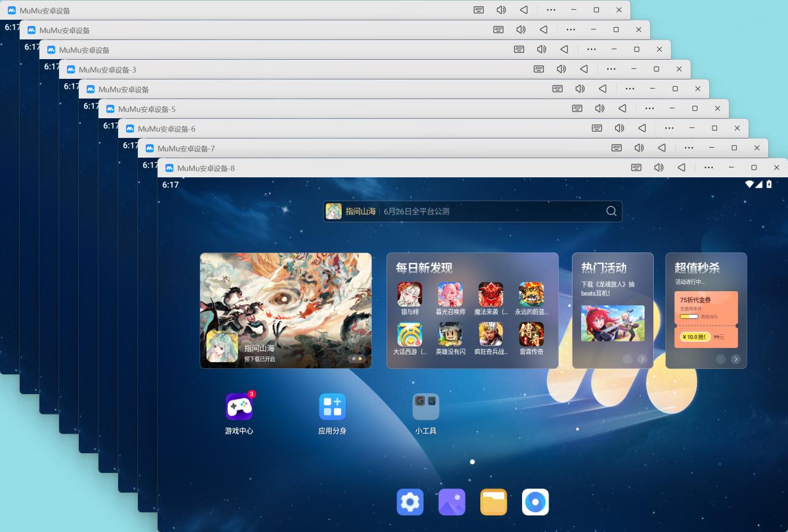This screenshot has width=788, height=532.
Task: Open the 指间山海 app icon in banner
Action: pos(222,346)
